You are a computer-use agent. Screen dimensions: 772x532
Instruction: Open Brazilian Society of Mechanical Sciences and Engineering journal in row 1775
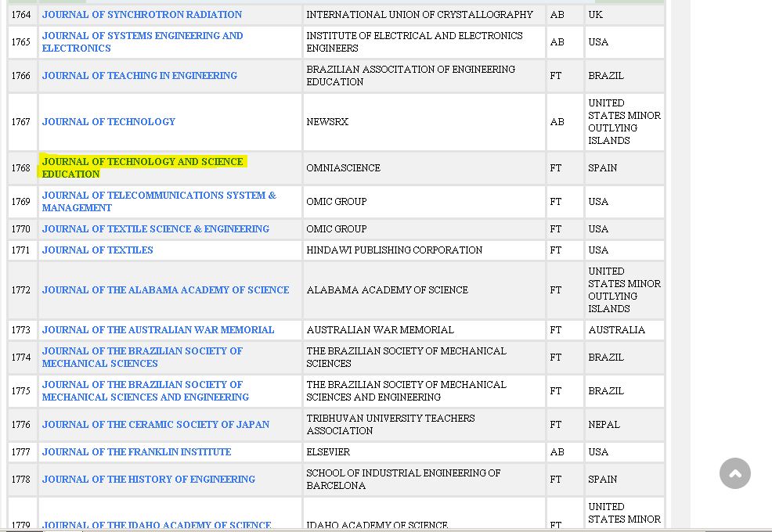pos(146,390)
